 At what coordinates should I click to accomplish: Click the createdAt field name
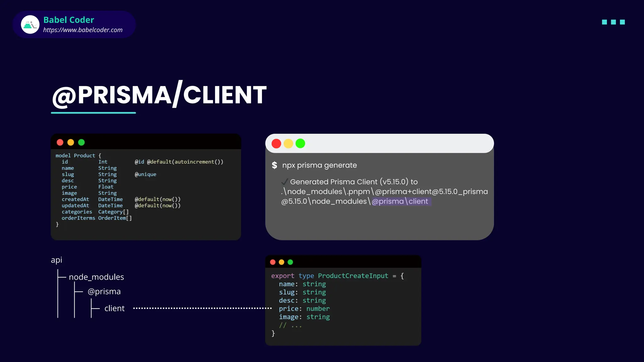[75, 199]
